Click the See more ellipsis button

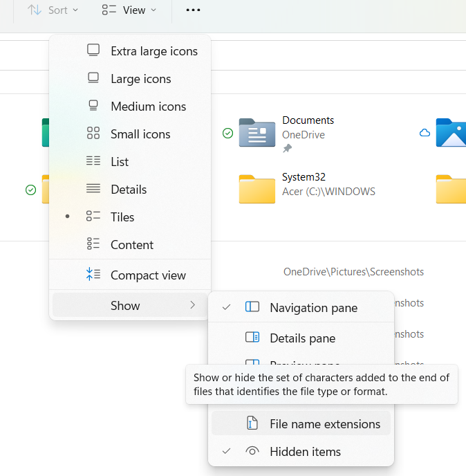194,10
